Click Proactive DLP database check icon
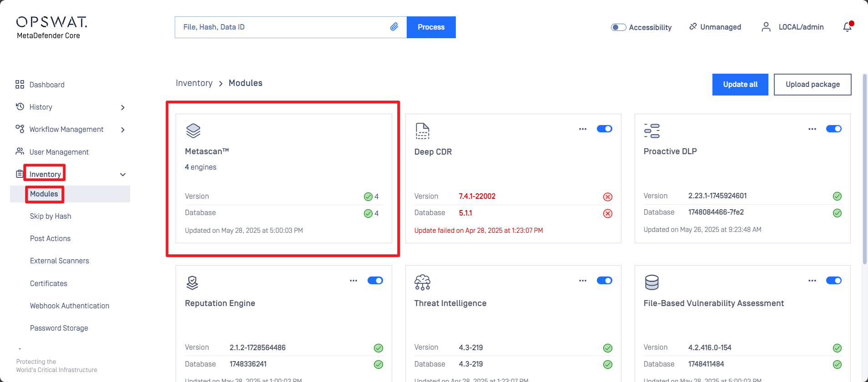 click(x=837, y=213)
